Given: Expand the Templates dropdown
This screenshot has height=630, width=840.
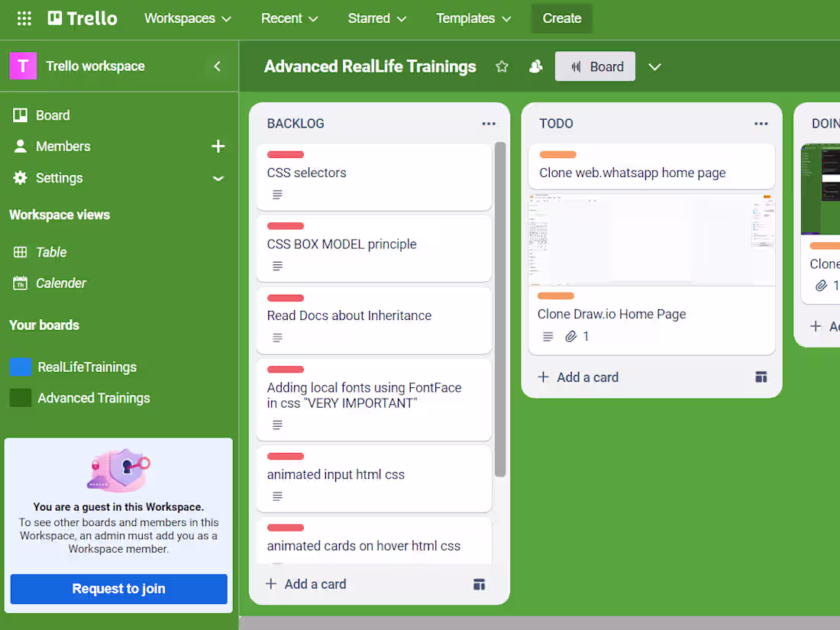Looking at the screenshot, I should point(473,19).
